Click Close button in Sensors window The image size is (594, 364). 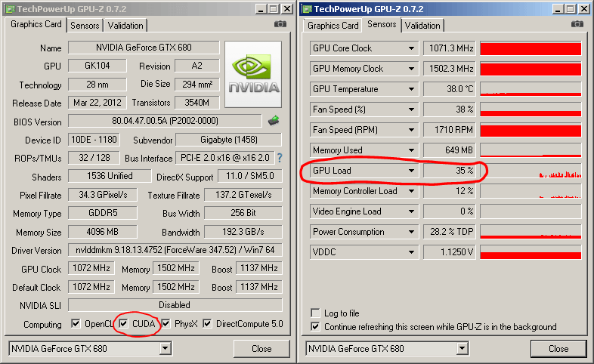pos(558,348)
